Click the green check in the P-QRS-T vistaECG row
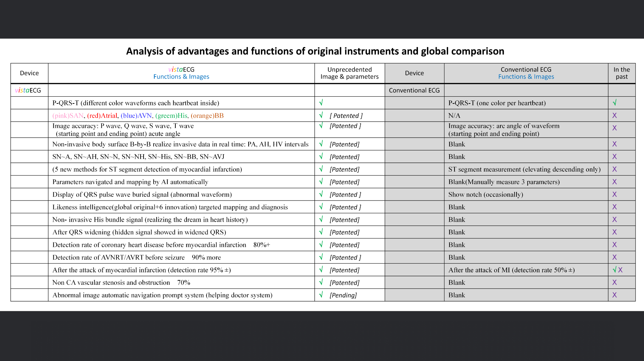 (321, 102)
